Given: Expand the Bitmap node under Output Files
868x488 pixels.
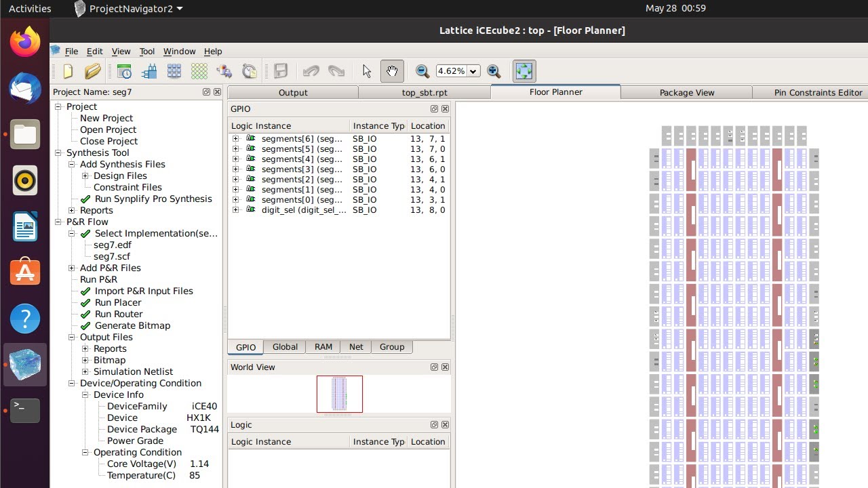Looking at the screenshot, I should coord(85,360).
